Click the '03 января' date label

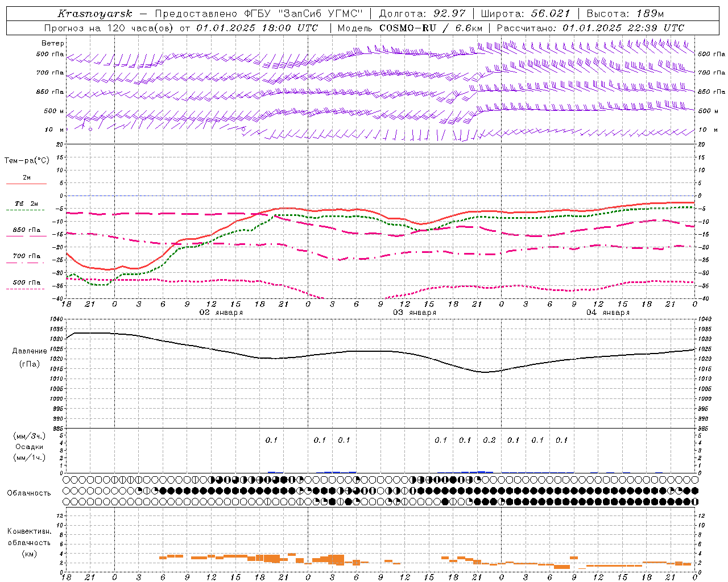click(x=415, y=313)
